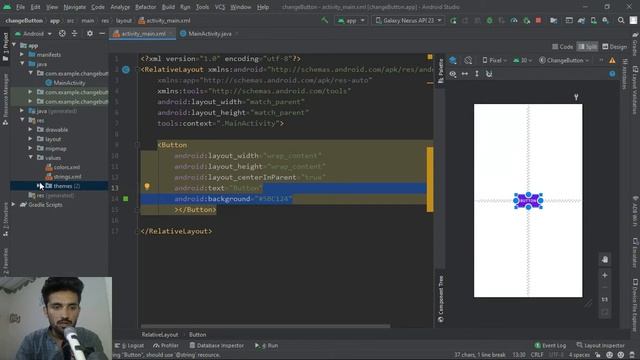Viewport: 640px width, 360px height.
Task: Open the Database Inspector tool window
Action: pos(216,345)
